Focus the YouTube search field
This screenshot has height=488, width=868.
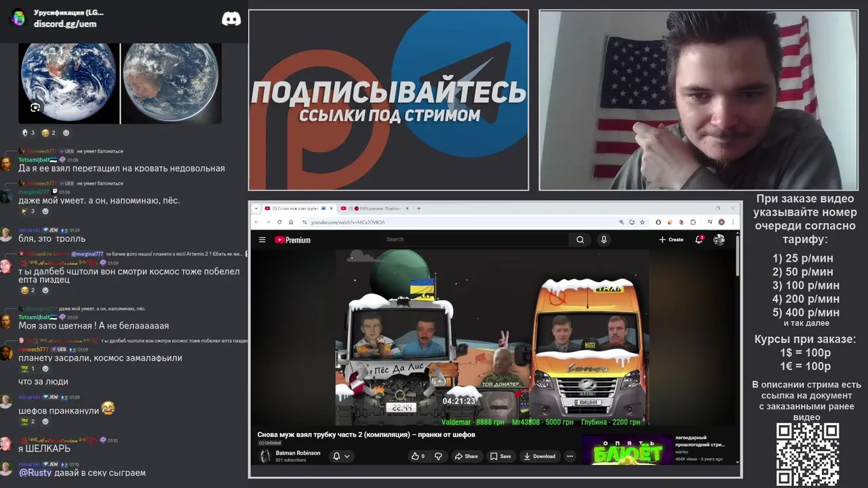pos(475,239)
